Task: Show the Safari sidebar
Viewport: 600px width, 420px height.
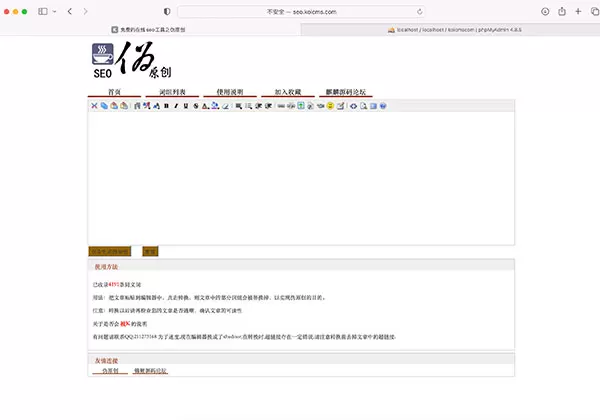Action: [x=43, y=11]
